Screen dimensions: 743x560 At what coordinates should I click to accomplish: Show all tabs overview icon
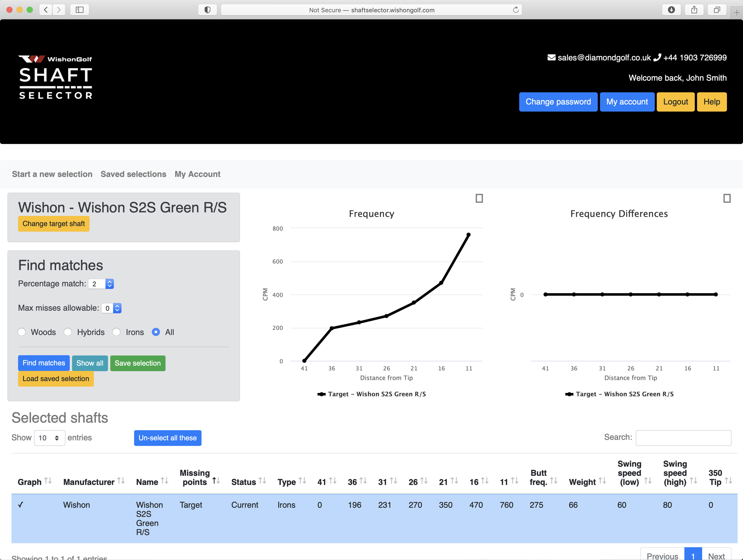point(717,10)
